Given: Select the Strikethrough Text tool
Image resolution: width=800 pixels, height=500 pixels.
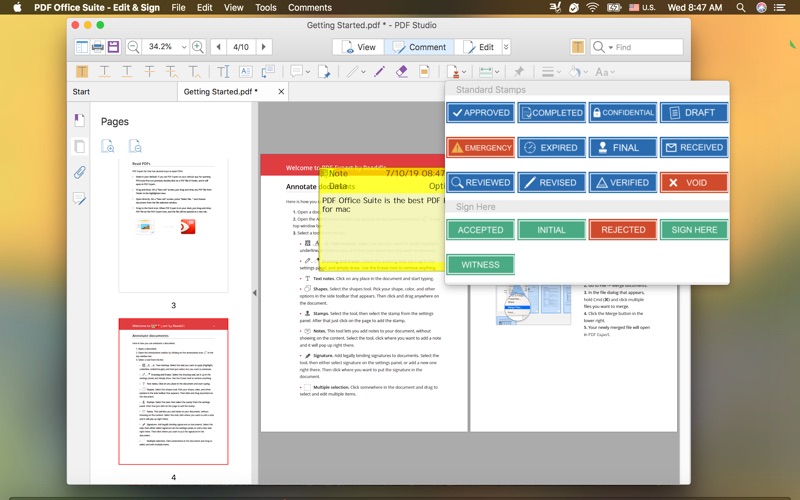Looking at the screenshot, I should click(x=149, y=71).
